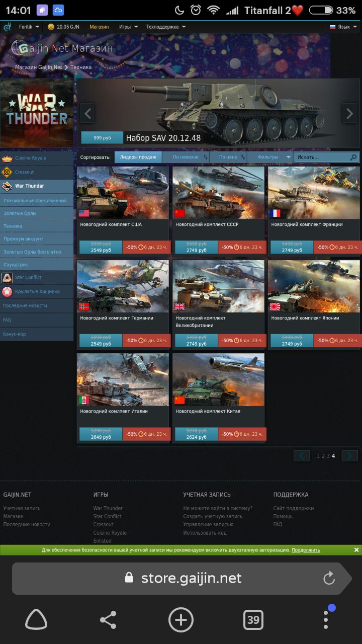Screen dimensions: 362x644
Task: Open the Язык language selector
Action: [x=344, y=27]
